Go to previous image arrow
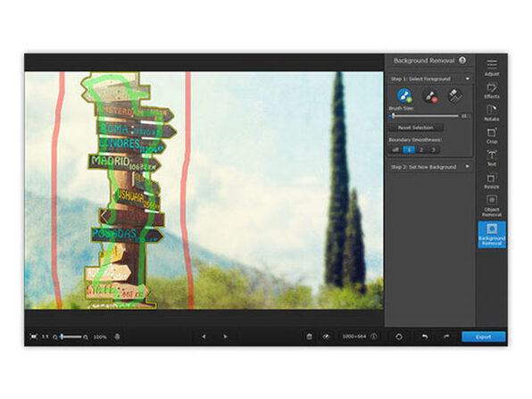The width and height of the screenshot is (532, 399). (204, 337)
